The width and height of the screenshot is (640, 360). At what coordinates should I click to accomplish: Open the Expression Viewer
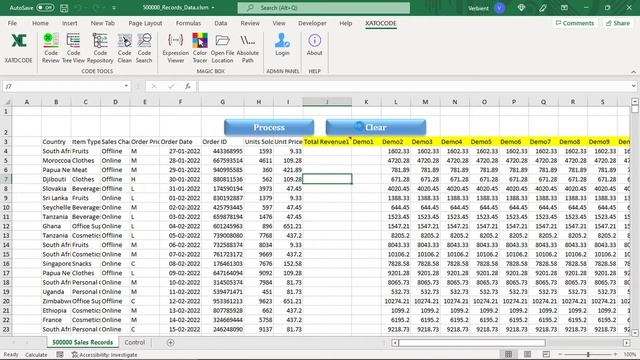click(176, 48)
